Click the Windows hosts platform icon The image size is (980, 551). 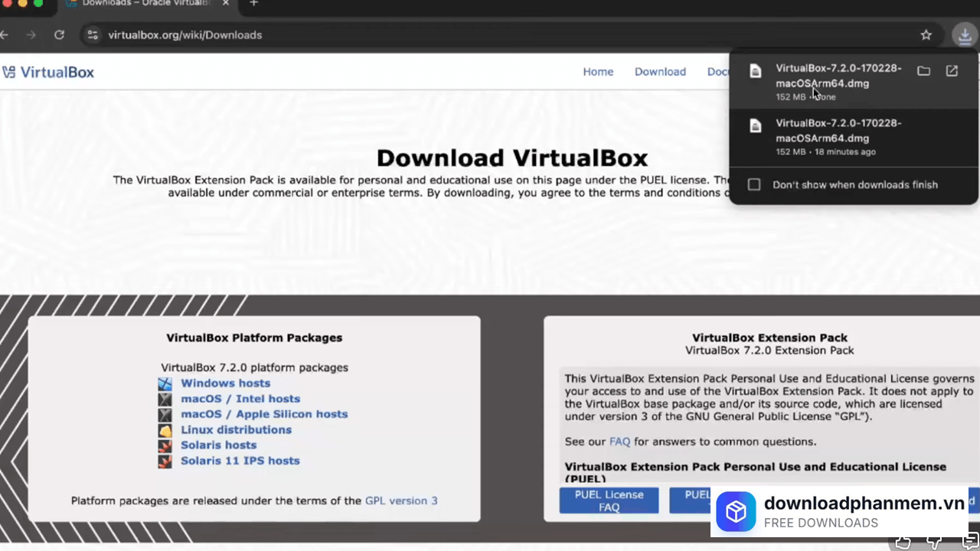pyautogui.click(x=165, y=383)
